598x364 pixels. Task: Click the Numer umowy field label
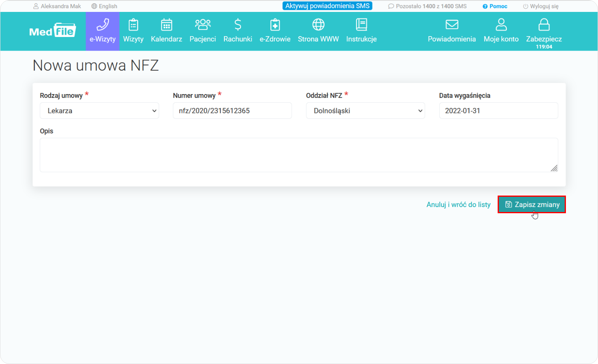click(x=194, y=96)
